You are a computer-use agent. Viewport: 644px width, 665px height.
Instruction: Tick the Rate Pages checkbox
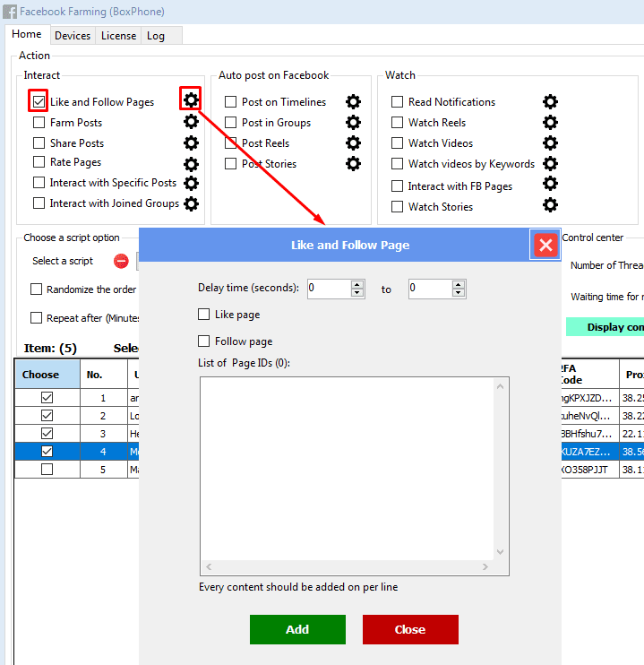coord(39,162)
